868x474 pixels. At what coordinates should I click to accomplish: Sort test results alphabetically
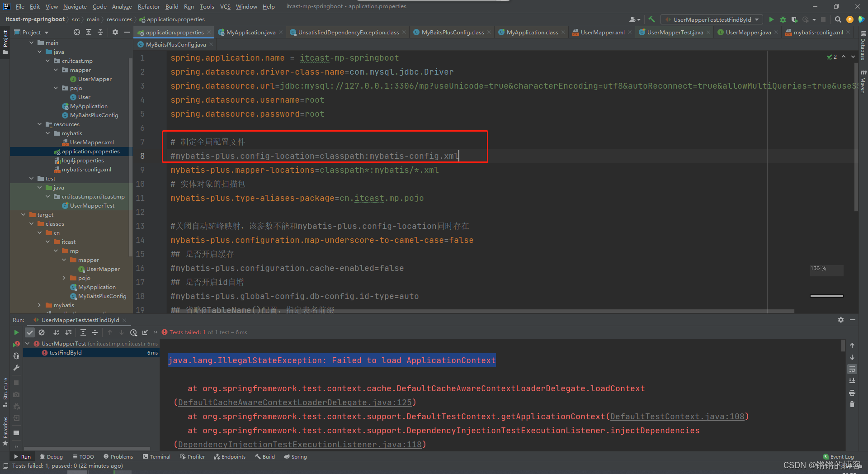[x=57, y=332]
